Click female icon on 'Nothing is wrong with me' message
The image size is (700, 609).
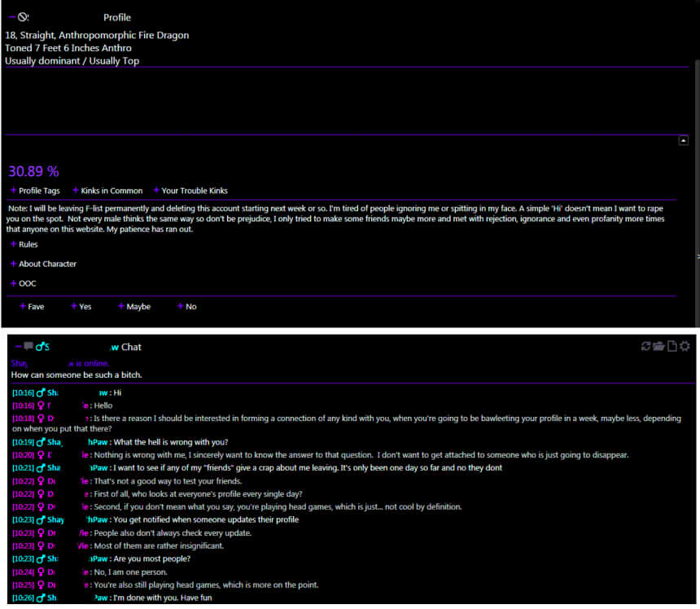(x=41, y=455)
